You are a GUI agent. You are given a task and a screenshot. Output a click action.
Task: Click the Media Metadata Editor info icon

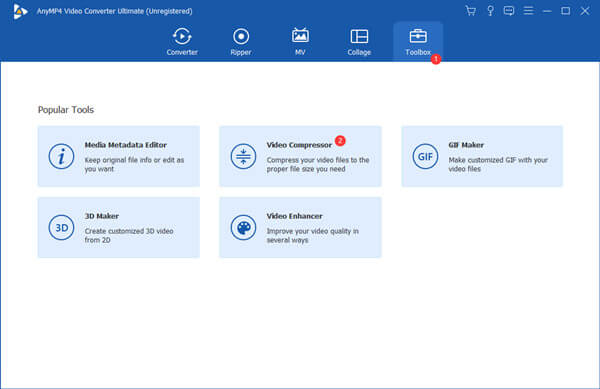coord(61,156)
